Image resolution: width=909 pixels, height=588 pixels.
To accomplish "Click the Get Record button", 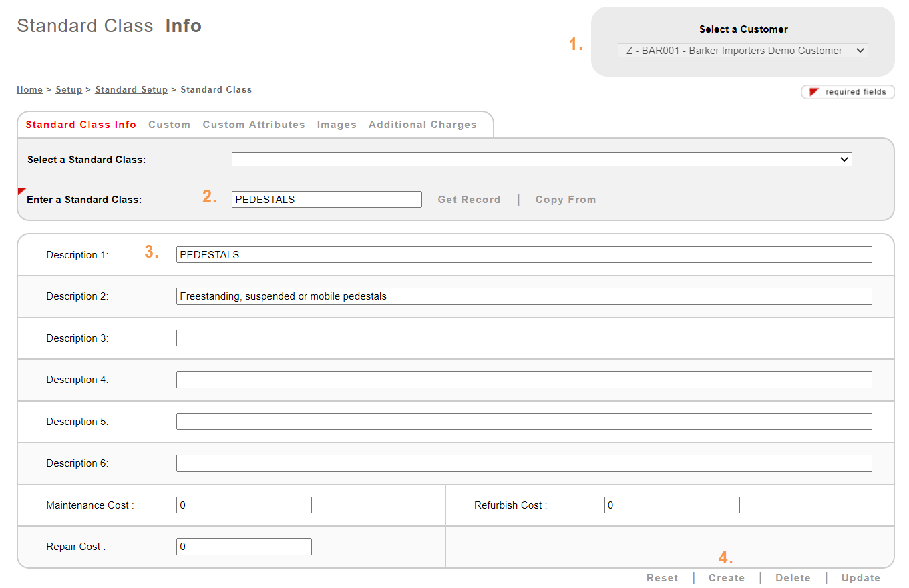I will tap(469, 200).
